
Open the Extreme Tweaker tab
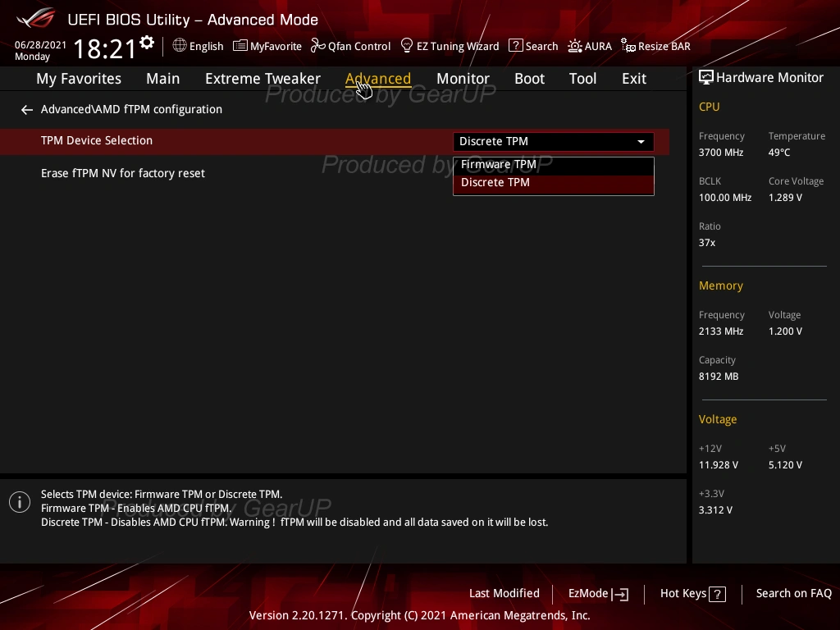pyautogui.click(x=262, y=78)
